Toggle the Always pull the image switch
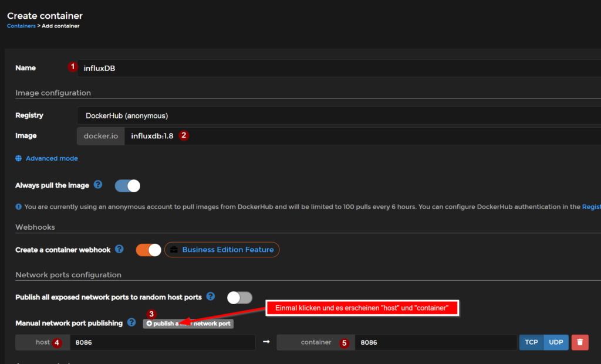Image resolution: width=601 pixels, height=364 pixels. pyautogui.click(x=127, y=186)
